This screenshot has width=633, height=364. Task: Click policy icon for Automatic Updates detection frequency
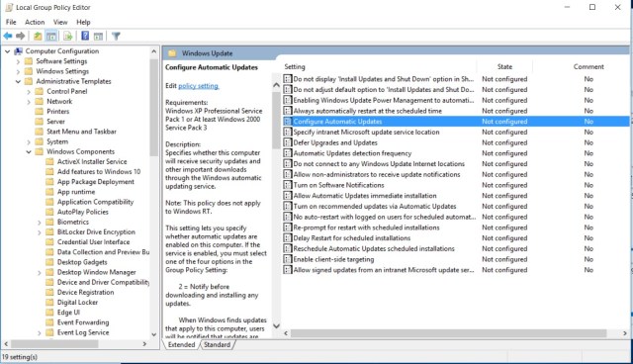click(288, 153)
